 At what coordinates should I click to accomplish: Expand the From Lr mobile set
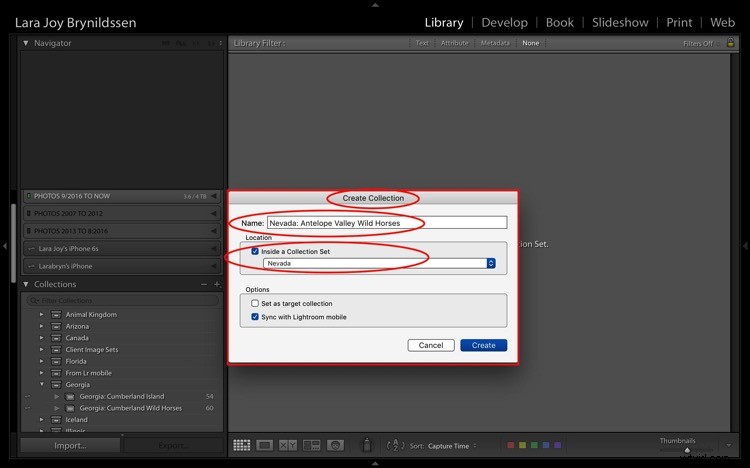(42, 373)
